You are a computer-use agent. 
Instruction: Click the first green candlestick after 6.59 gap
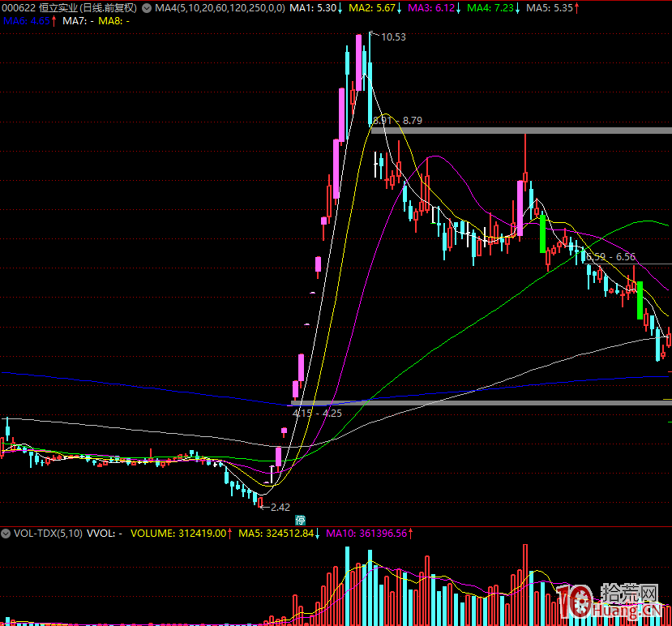(x=640, y=300)
